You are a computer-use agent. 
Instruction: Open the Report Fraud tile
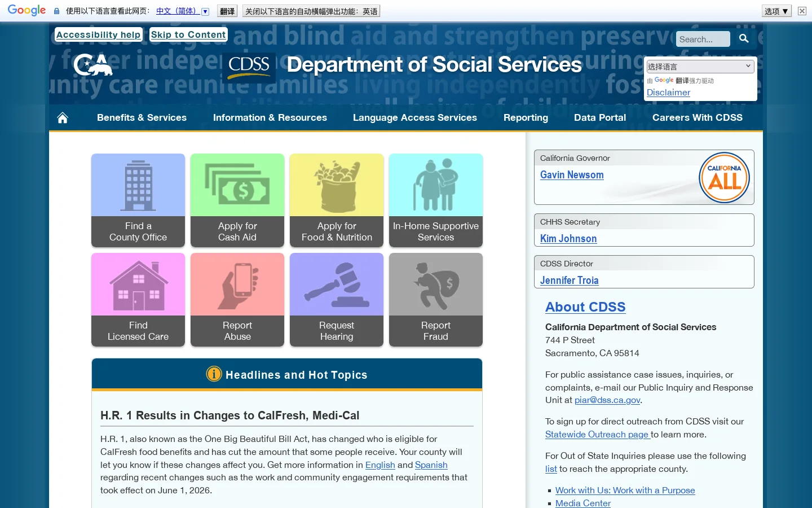pyautogui.click(x=436, y=300)
